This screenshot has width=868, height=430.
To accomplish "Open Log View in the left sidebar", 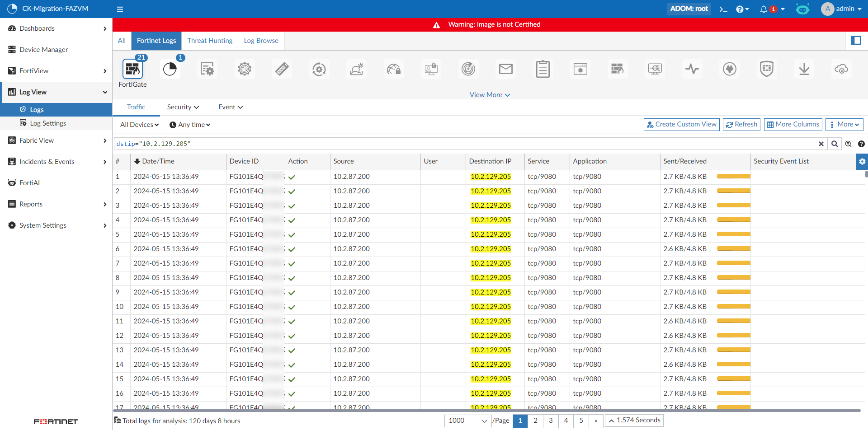I will pos(33,92).
